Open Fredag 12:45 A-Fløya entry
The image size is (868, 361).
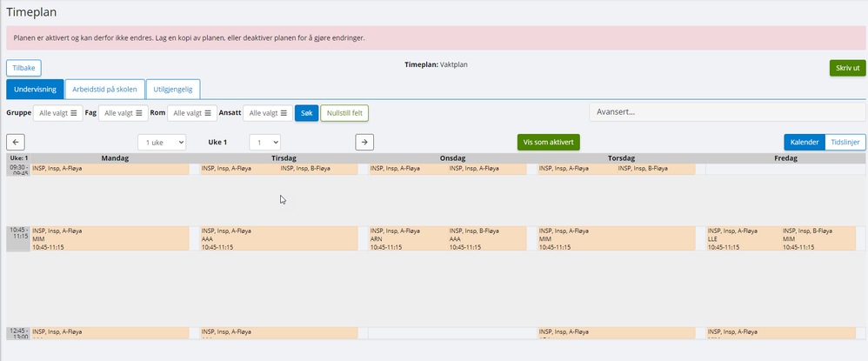tap(781, 333)
